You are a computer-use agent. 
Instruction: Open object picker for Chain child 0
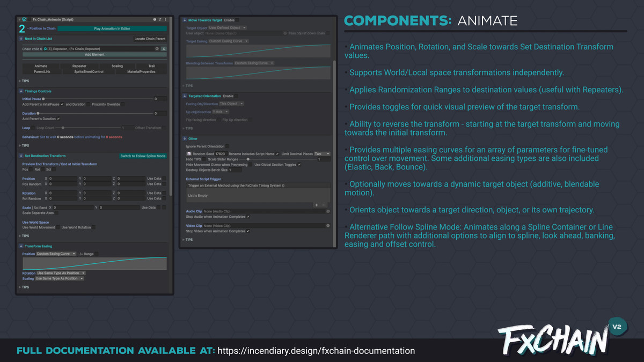click(x=157, y=49)
